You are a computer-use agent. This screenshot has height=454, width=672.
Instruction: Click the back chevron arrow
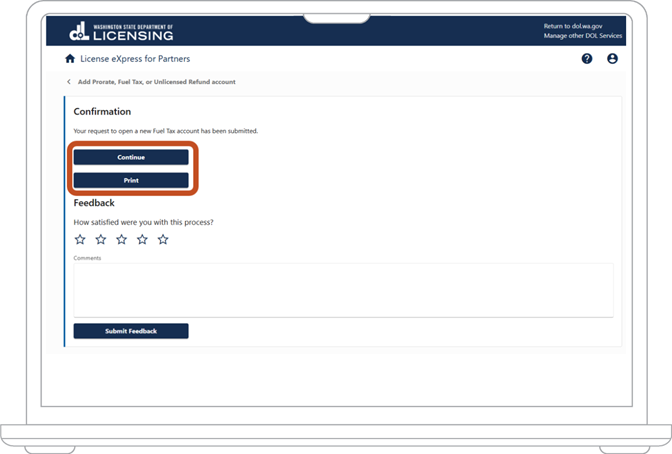pos(69,81)
